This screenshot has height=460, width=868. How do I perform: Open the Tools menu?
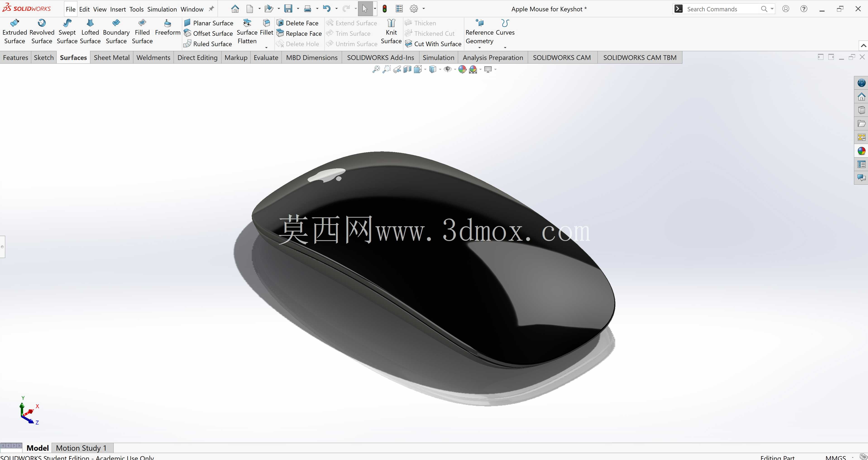point(136,9)
